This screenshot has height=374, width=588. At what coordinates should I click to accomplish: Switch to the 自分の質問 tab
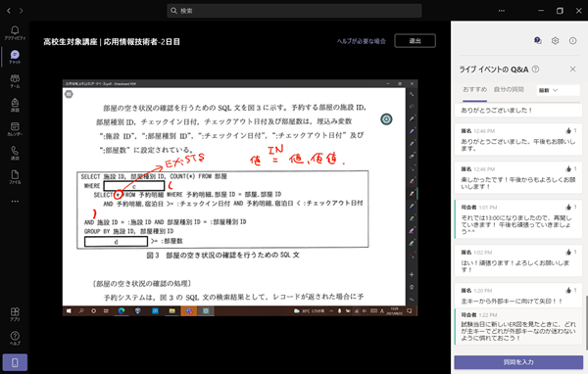(509, 89)
